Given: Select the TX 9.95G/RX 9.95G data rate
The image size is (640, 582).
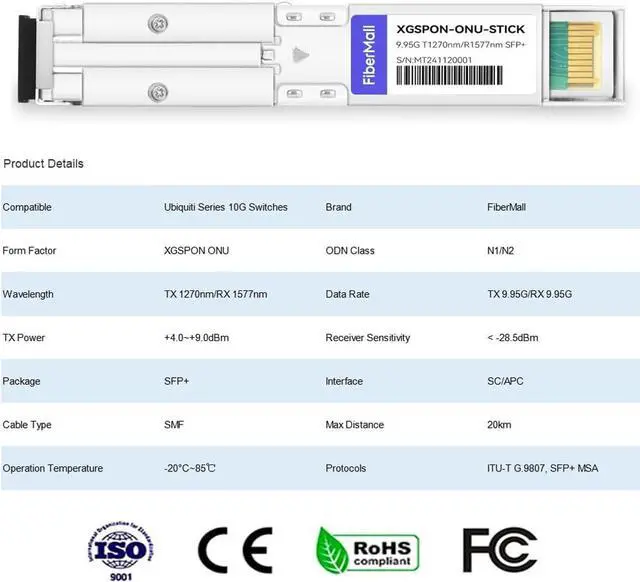Looking at the screenshot, I should [529, 294].
